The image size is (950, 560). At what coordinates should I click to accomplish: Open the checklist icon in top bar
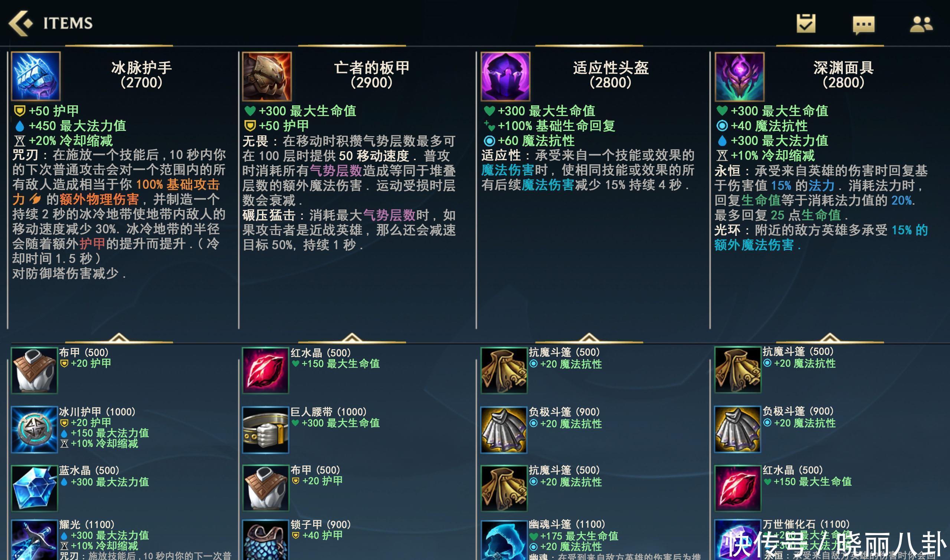[x=806, y=23]
